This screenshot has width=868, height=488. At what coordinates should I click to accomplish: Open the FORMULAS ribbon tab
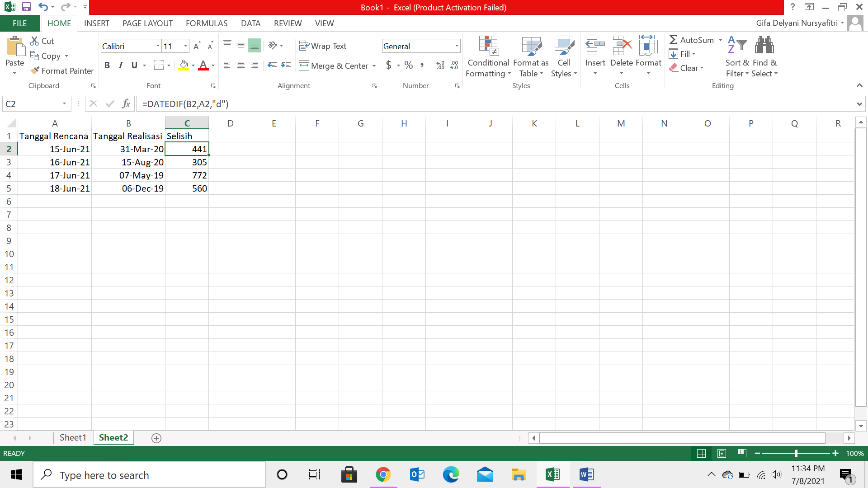click(x=207, y=23)
